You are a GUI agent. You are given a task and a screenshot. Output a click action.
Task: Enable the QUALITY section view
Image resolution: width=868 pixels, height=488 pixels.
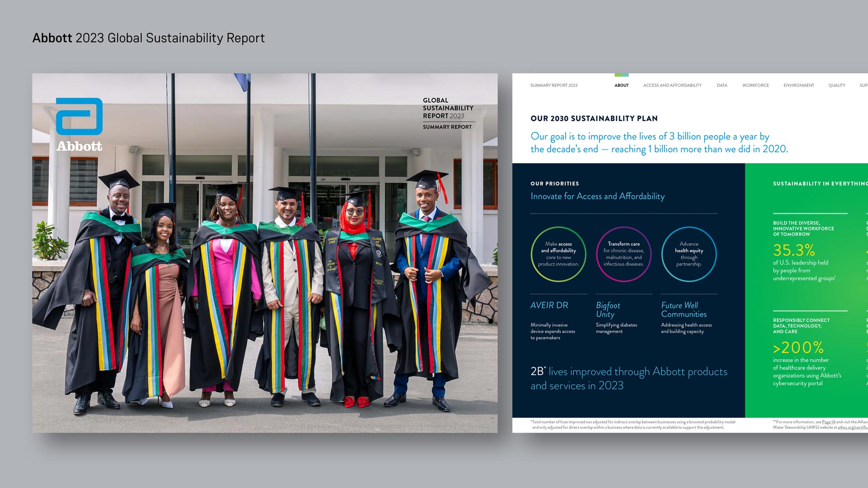[837, 85]
